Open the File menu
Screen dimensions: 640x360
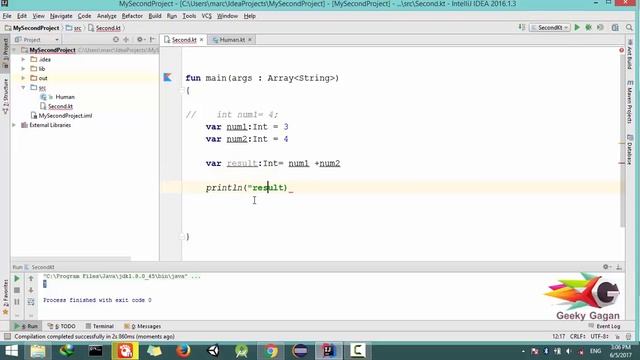(7, 16)
